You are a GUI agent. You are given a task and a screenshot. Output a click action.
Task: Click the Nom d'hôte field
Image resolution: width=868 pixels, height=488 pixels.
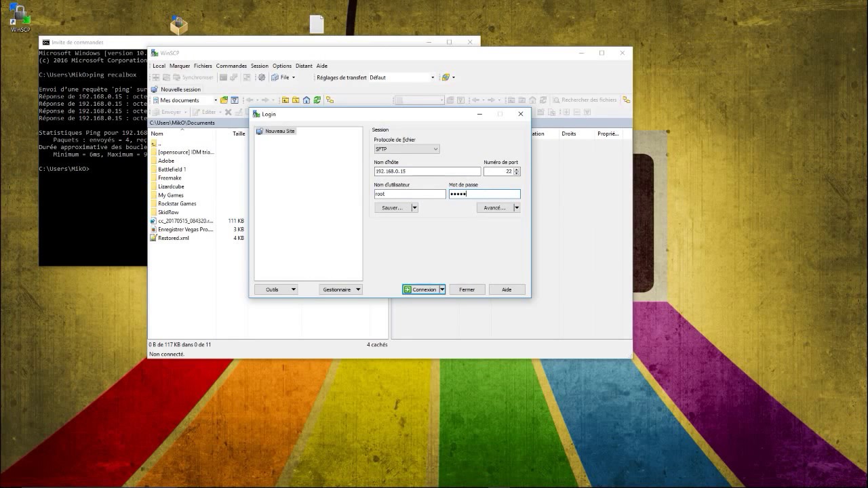pyautogui.click(x=427, y=171)
